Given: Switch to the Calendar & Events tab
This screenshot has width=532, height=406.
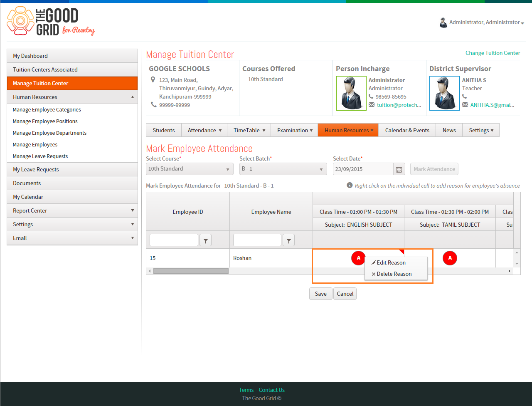Looking at the screenshot, I should 407,130.
